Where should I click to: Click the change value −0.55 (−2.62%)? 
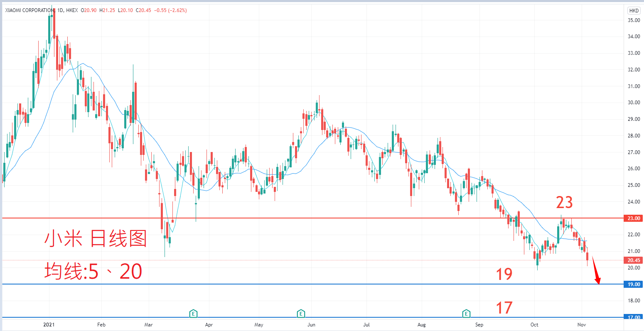(x=170, y=10)
